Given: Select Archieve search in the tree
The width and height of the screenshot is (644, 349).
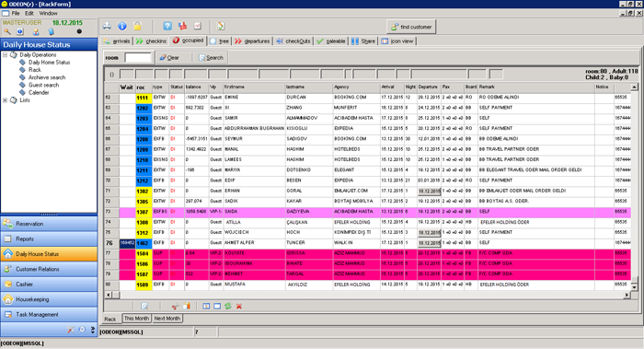Looking at the screenshot, I should point(46,77).
